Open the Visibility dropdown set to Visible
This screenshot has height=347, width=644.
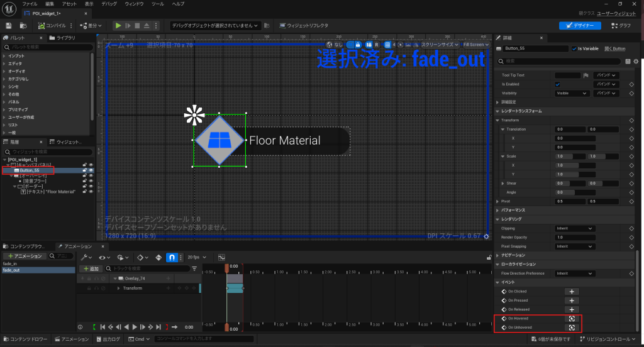click(572, 93)
